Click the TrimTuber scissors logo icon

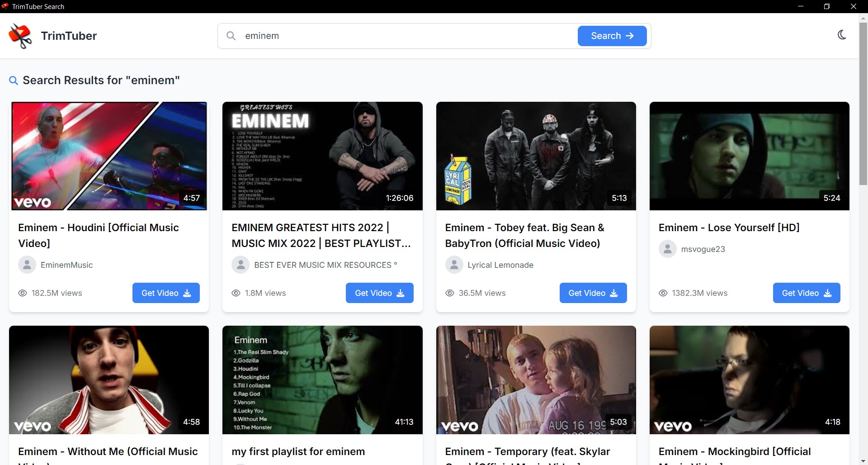coord(20,36)
